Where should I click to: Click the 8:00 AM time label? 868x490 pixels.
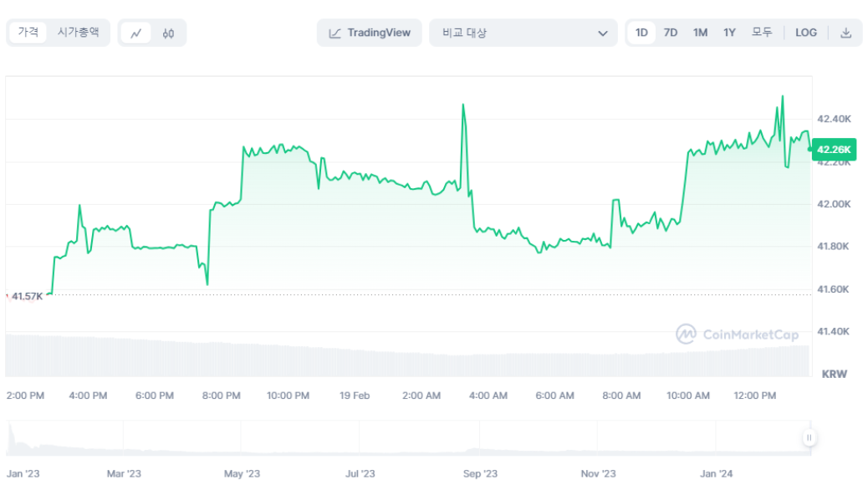(x=621, y=396)
